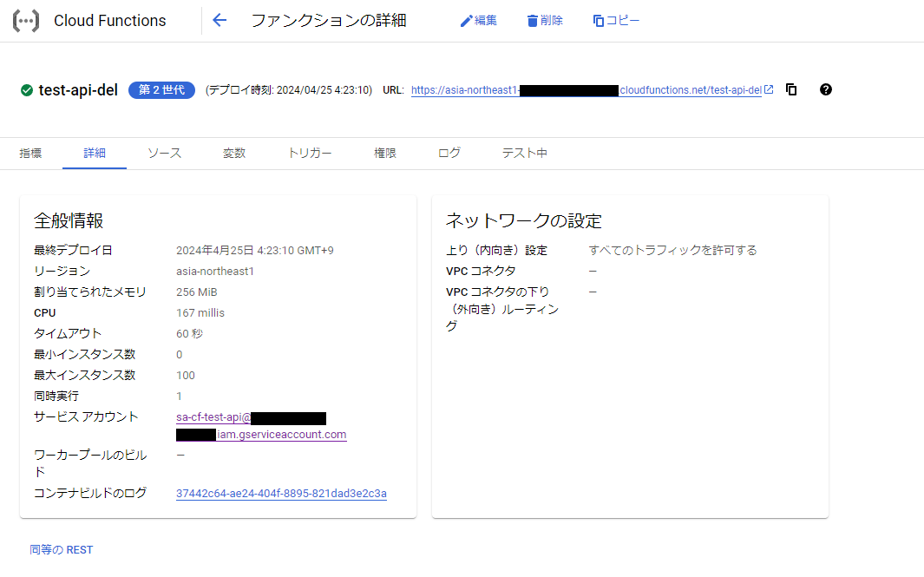Click the back arrow next to ファンクションの詳細
This screenshot has height=577, width=924.
point(220,20)
